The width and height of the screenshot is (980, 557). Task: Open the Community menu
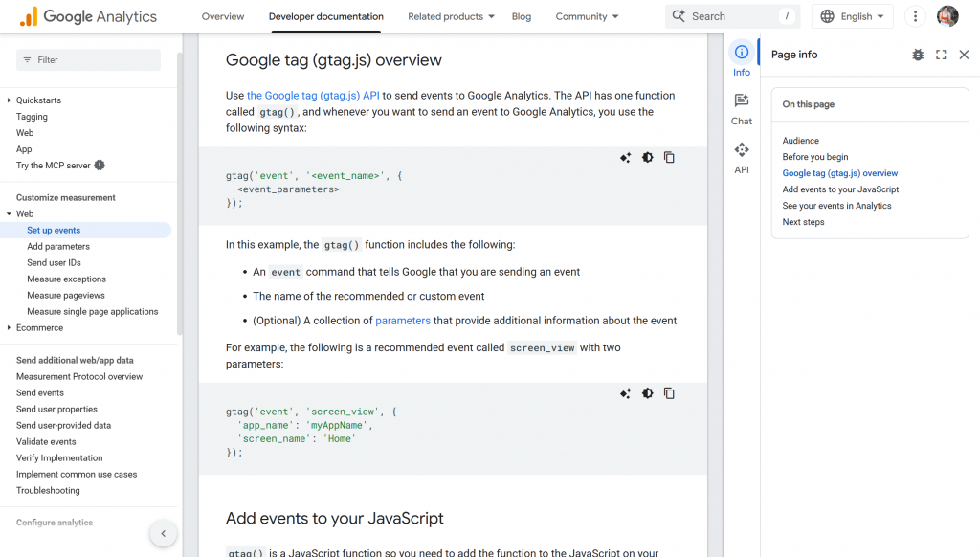(585, 16)
